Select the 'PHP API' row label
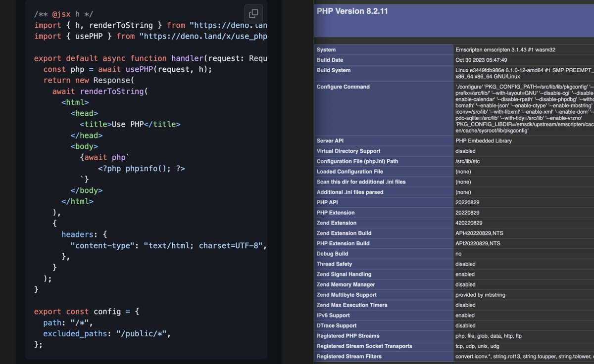 coord(327,202)
